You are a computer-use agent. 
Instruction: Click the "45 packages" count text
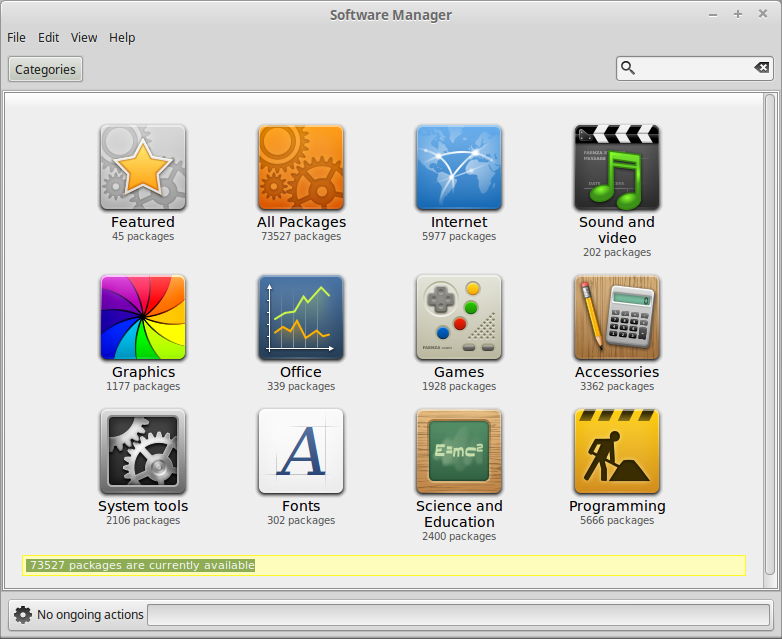click(143, 236)
